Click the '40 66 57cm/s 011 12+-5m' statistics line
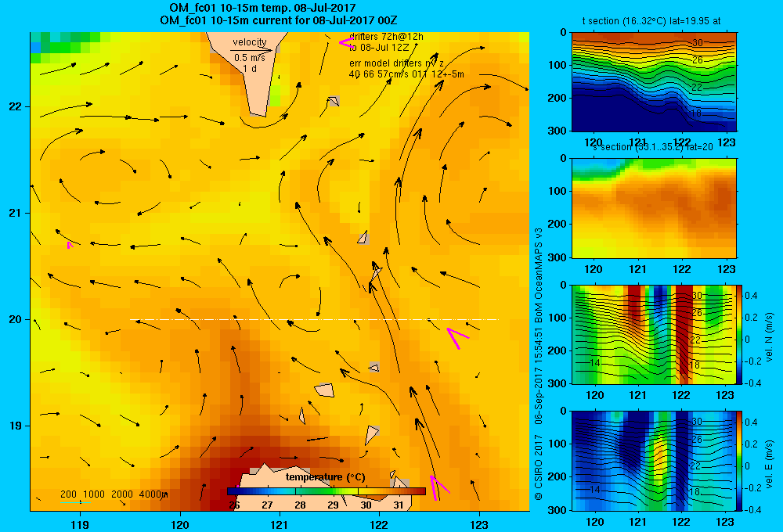783x532 pixels. (406, 74)
